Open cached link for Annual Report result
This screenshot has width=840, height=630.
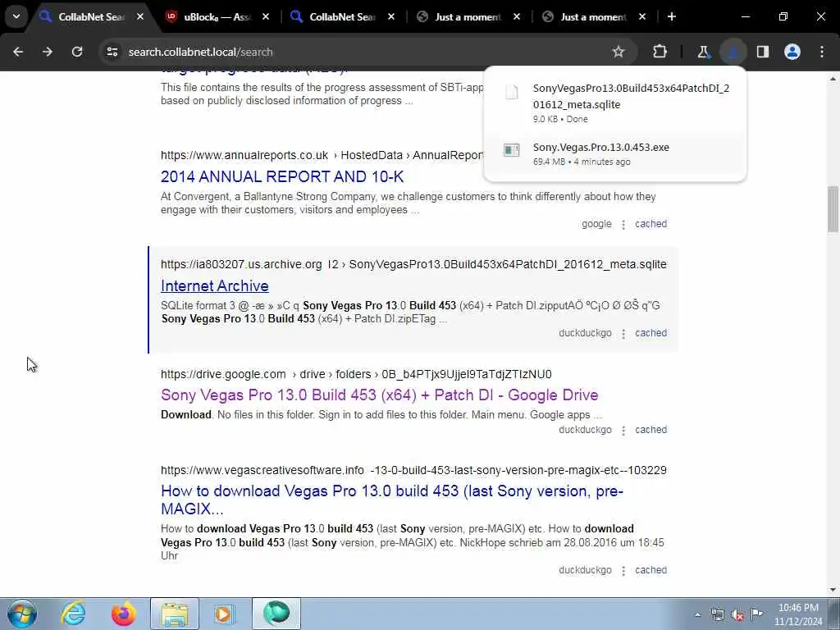click(651, 224)
